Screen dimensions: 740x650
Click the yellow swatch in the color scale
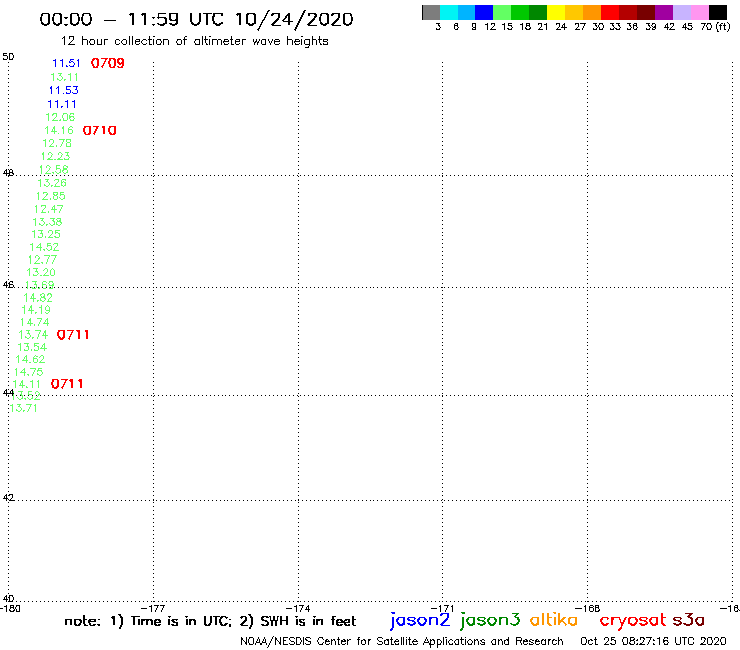pyautogui.click(x=556, y=12)
